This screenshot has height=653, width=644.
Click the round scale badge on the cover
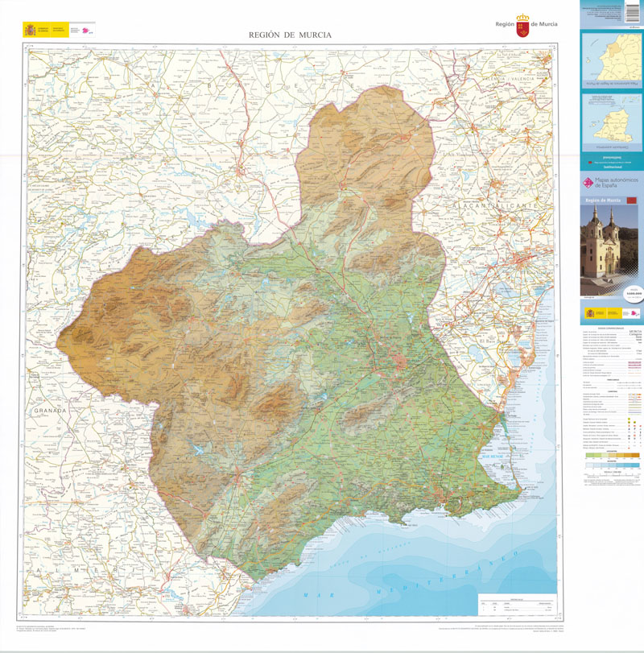(x=634, y=294)
